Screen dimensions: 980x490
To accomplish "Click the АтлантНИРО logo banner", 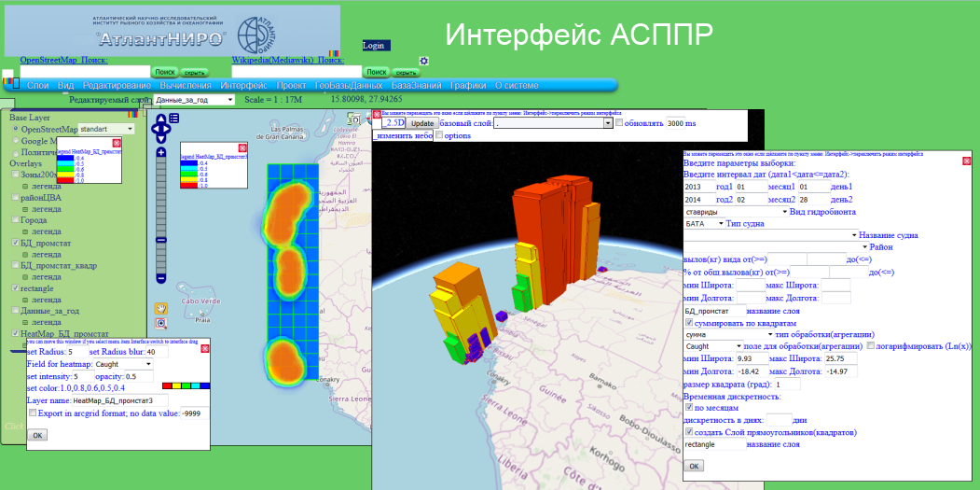I will 173,31.
